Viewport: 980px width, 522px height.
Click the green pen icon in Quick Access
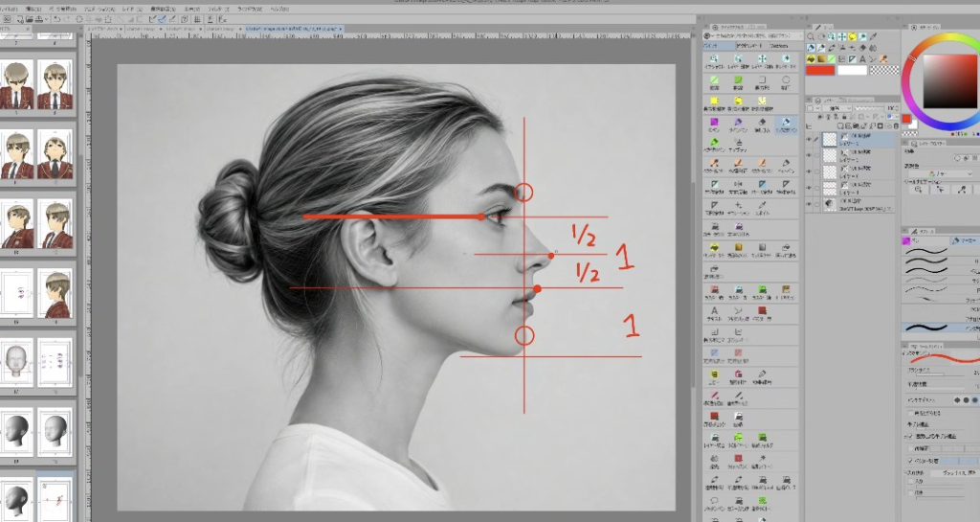pos(714,143)
